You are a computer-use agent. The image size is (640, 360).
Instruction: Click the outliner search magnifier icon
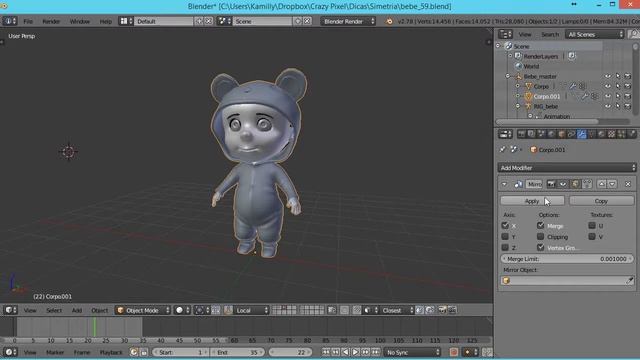[x=634, y=34]
